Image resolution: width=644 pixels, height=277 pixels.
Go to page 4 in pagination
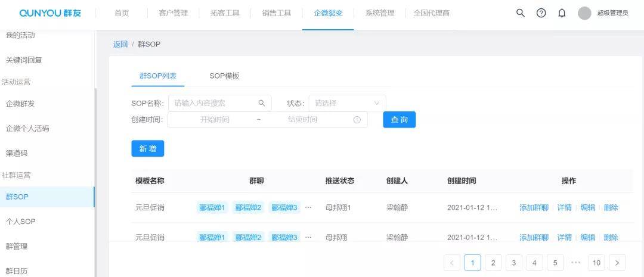[534, 263]
